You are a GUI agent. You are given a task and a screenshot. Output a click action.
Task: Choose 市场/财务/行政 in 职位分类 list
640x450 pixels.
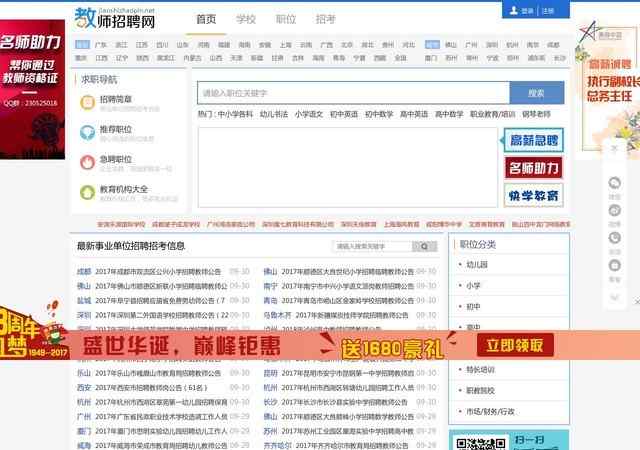pos(491,412)
